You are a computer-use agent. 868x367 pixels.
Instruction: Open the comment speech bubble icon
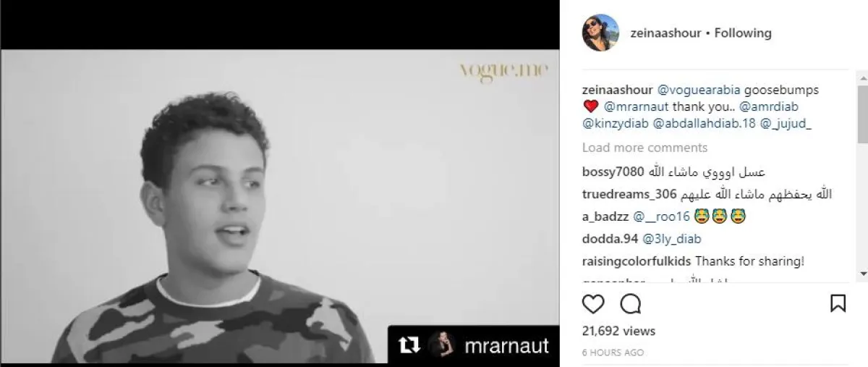click(631, 303)
